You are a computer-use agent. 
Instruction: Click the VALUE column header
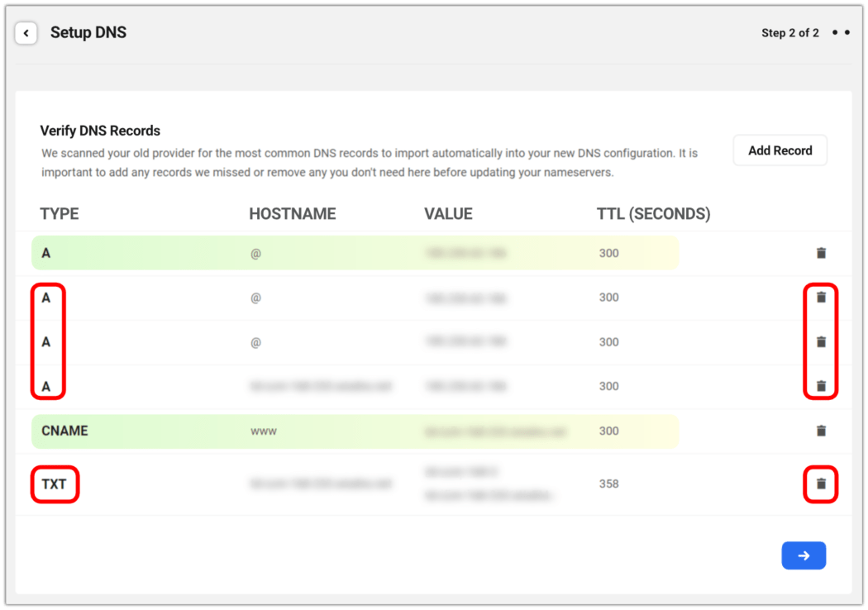[449, 213]
